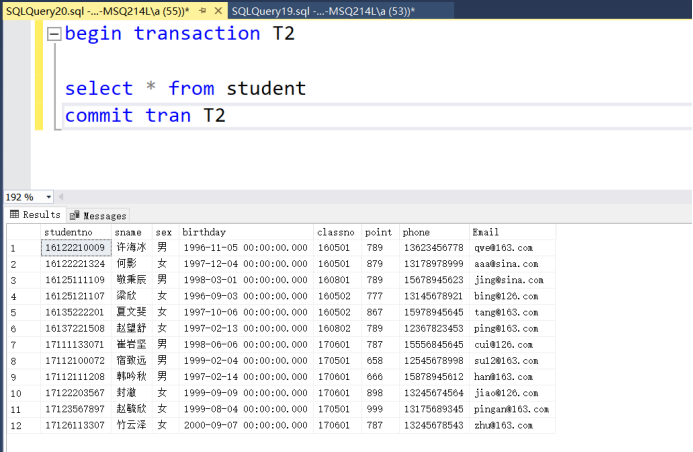Screen dimensions: 693x452
Task: Click the Messages tab icon
Action: [x=75, y=215]
